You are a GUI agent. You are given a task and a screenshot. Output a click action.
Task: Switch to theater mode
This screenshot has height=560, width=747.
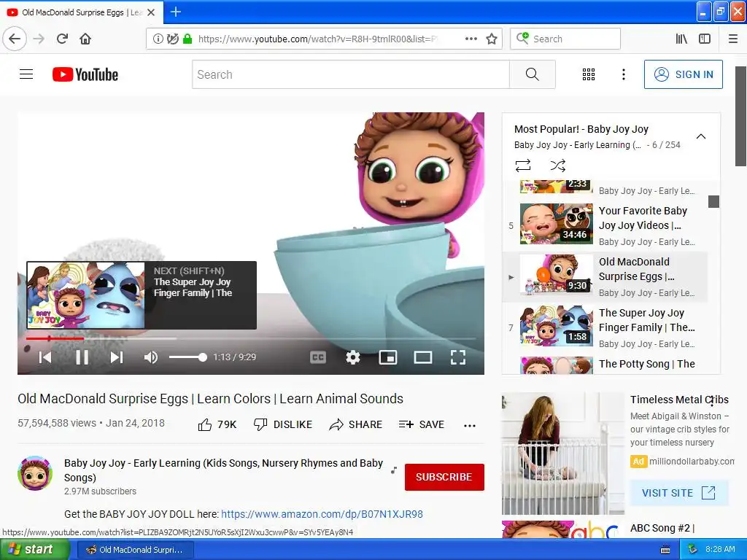422,357
